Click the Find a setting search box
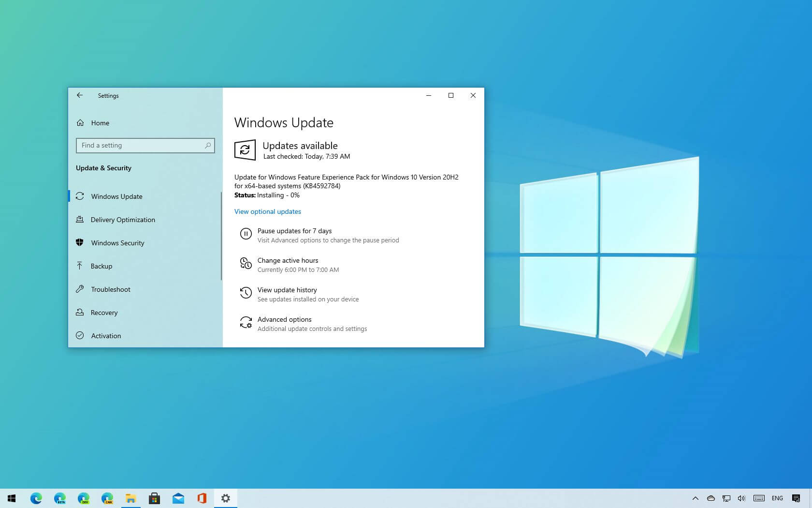The height and width of the screenshot is (508, 812). tap(145, 146)
